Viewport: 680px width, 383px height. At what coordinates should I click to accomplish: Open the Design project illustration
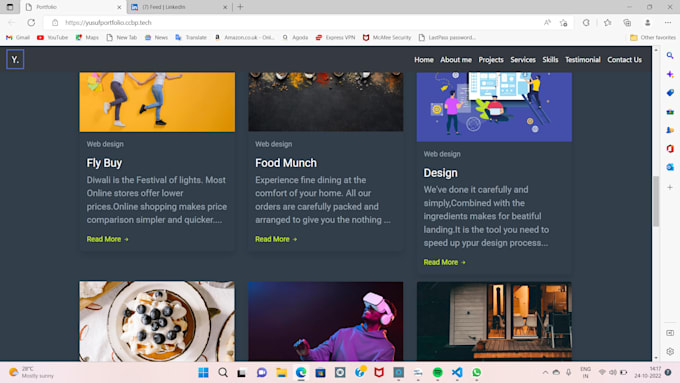(494, 107)
